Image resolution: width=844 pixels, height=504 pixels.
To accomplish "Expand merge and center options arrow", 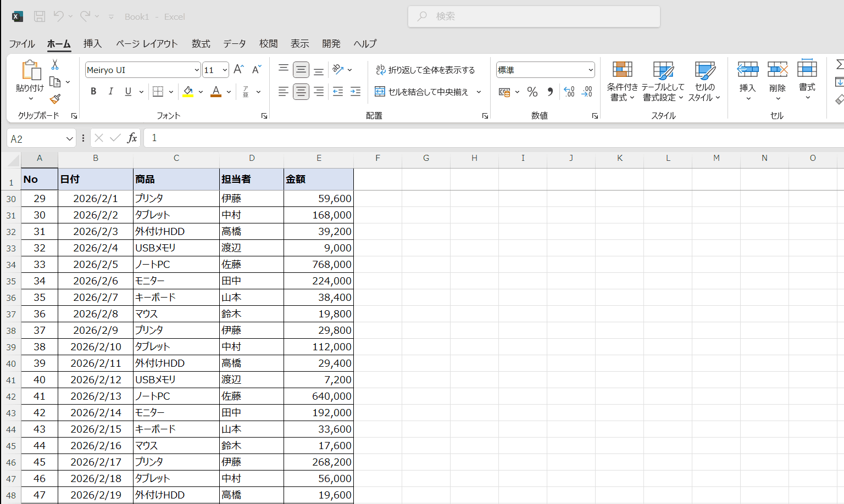I will [479, 92].
